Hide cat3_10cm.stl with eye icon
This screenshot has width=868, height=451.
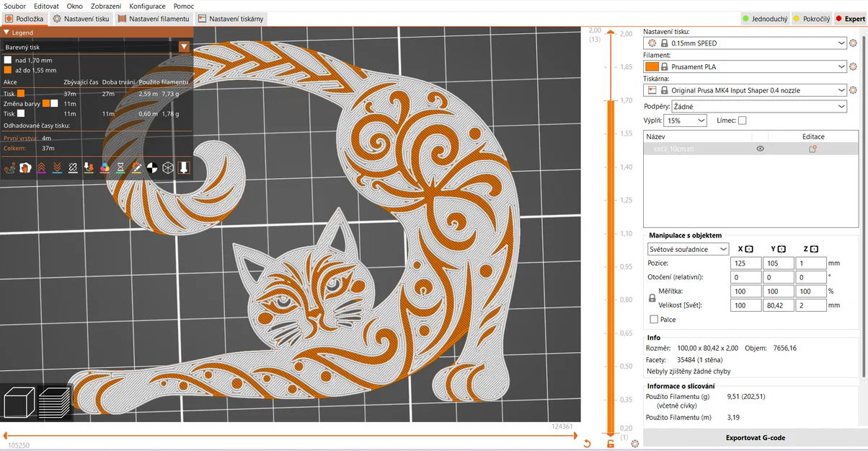click(760, 149)
